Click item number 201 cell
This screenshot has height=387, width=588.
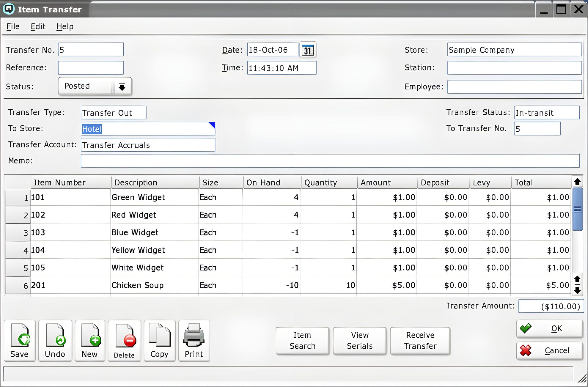[70, 285]
